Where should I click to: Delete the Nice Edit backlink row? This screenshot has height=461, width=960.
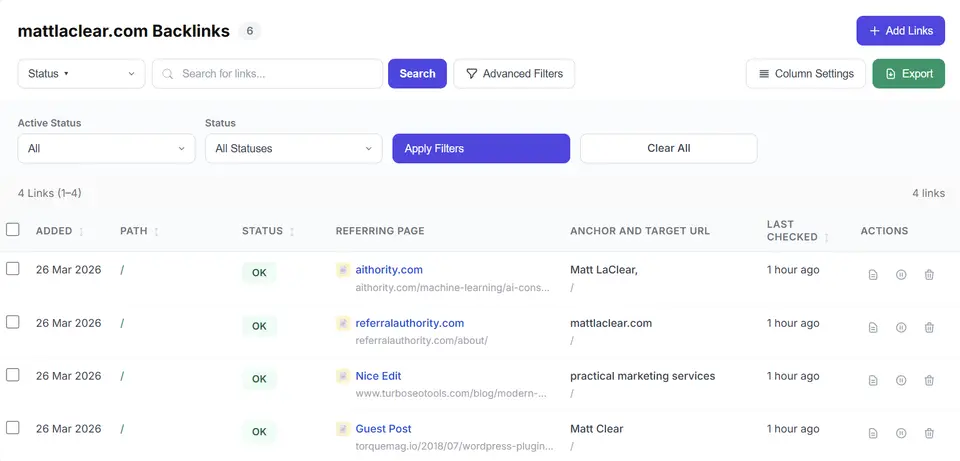coord(929,381)
